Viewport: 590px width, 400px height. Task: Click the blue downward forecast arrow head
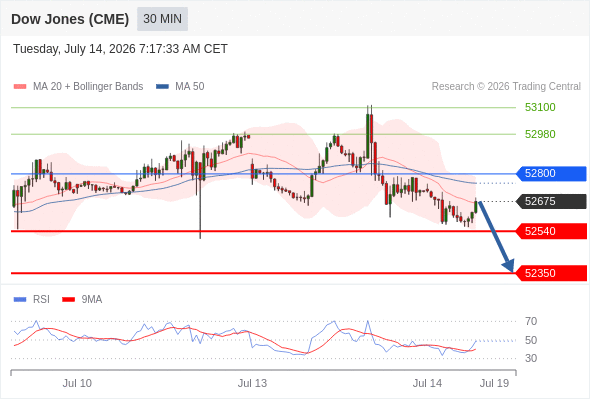click(x=509, y=265)
